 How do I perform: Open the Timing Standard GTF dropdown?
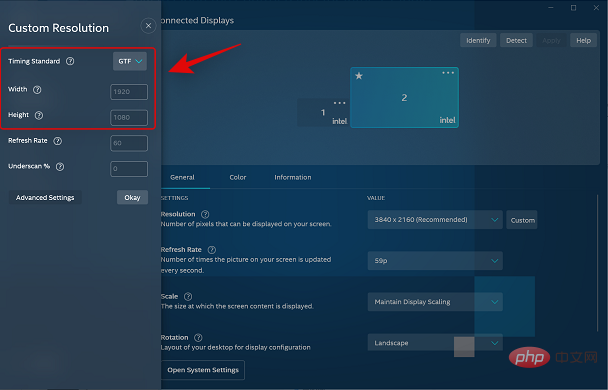tap(130, 61)
